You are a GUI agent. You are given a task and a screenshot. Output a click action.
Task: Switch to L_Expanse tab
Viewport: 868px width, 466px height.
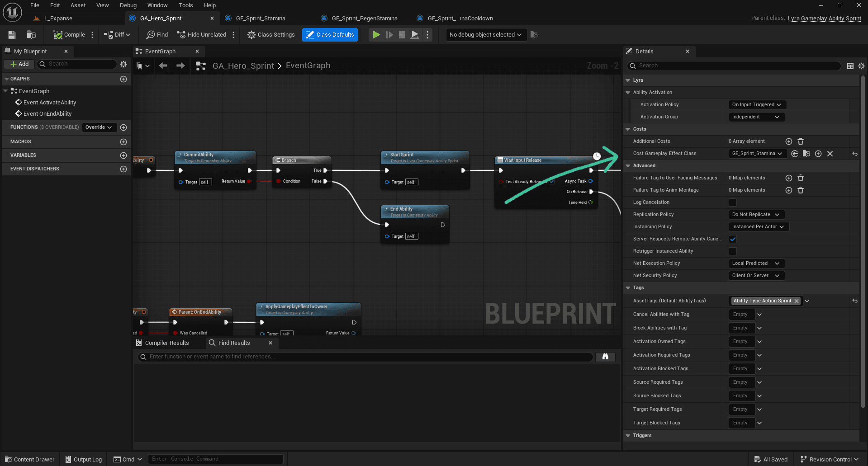click(x=58, y=19)
